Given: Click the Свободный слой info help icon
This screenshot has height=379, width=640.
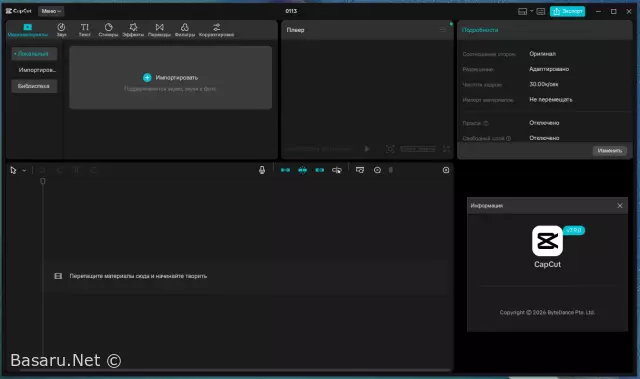Looking at the screenshot, I should [509, 139].
